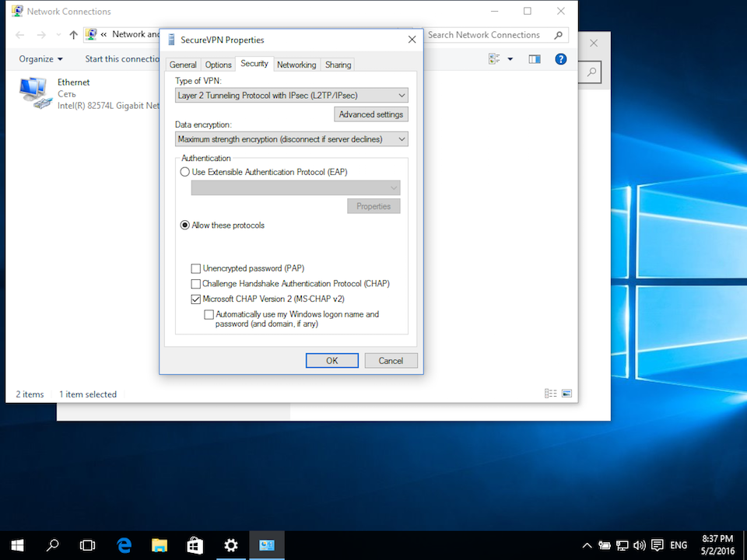Uncheck Microsoft CHAP Version 2 checkbox
The width and height of the screenshot is (747, 560).
196,299
